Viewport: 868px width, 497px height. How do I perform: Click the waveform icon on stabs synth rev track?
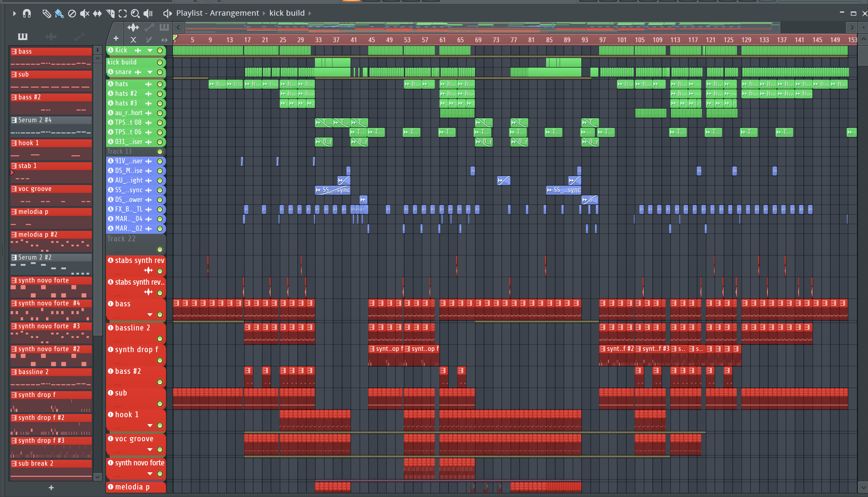click(x=148, y=271)
